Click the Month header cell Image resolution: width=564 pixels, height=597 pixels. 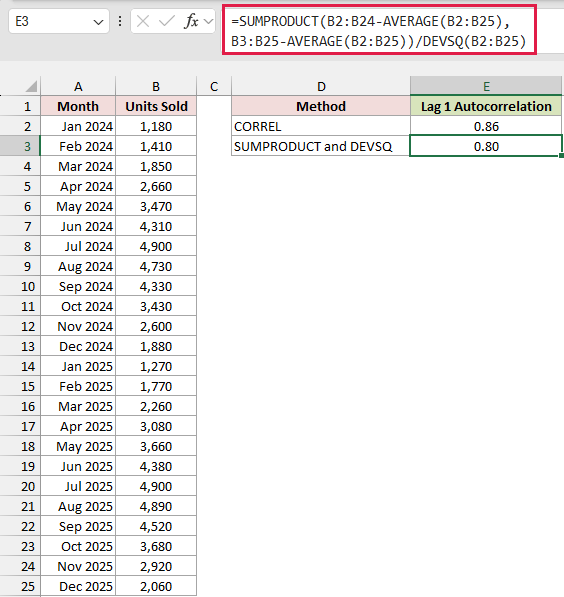tap(78, 106)
